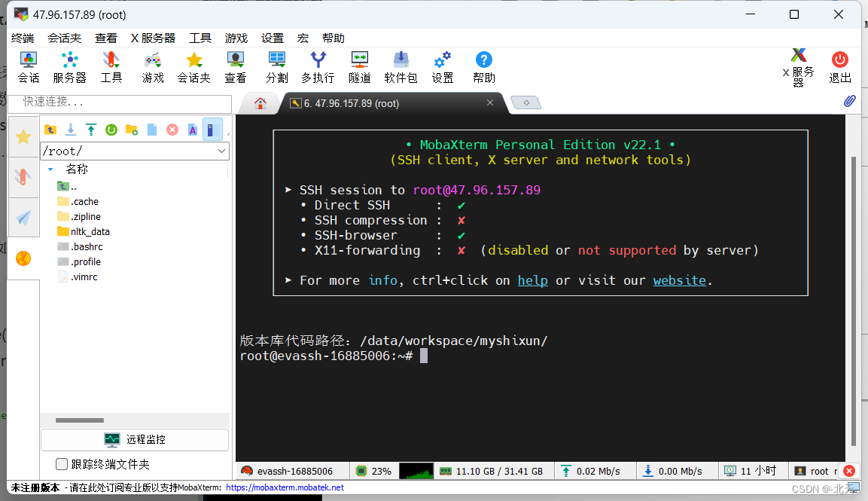The height and width of the screenshot is (501, 868).
Task: Create new file via blank page icon
Action: [152, 130]
